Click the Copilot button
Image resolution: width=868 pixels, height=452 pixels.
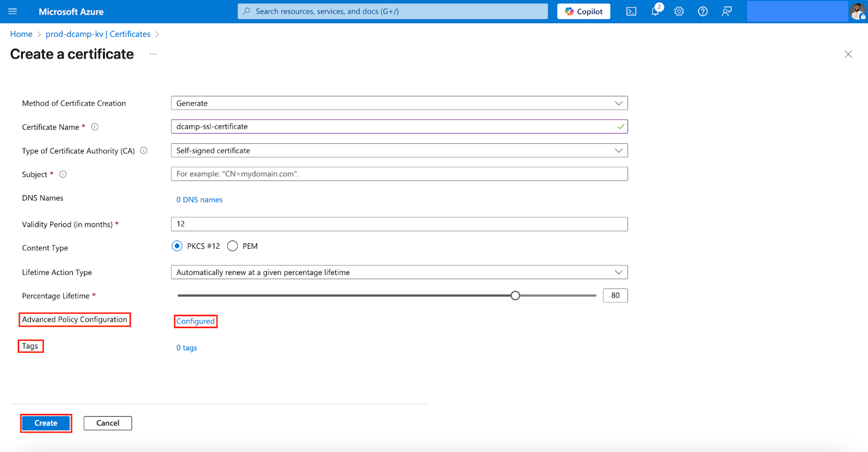coord(584,11)
